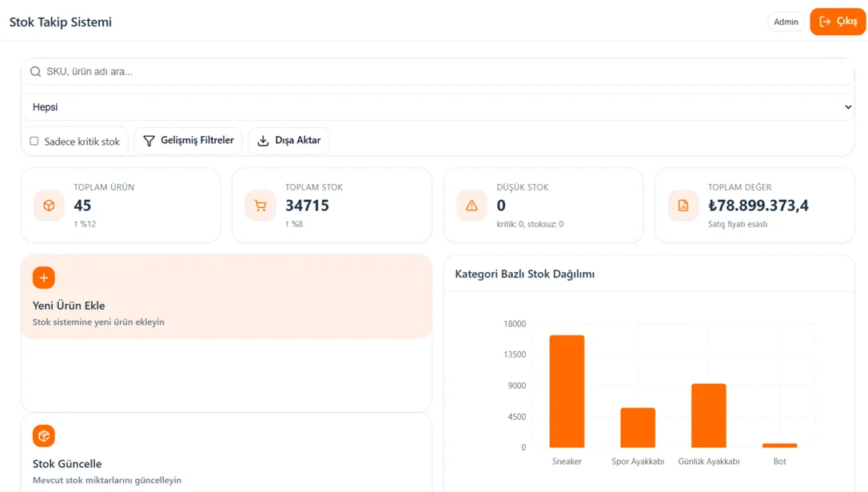Click the 18000 y-axis value
This screenshot has height=492, width=868.
tap(515, 324)
